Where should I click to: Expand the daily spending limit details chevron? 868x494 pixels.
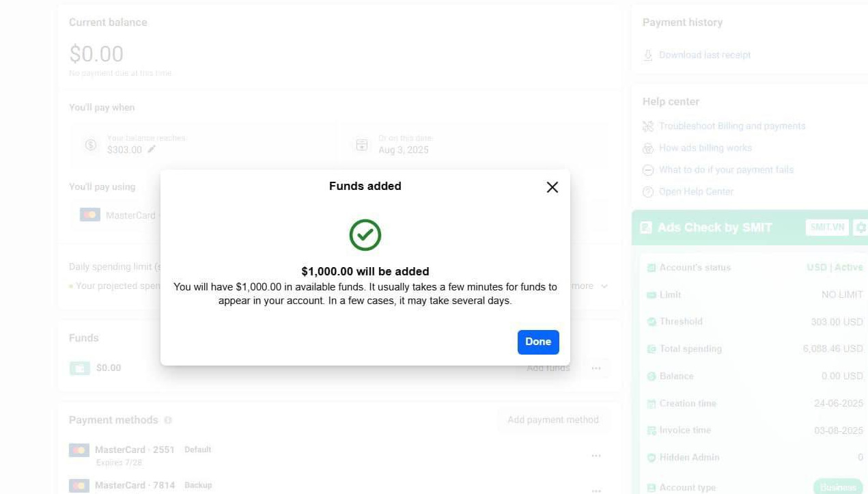click(604, 286)
